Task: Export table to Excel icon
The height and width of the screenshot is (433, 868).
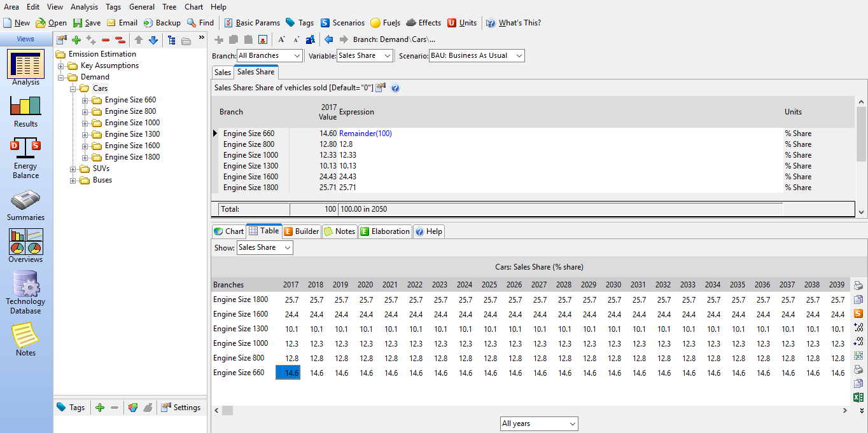Action: click(x=858, y=397)
